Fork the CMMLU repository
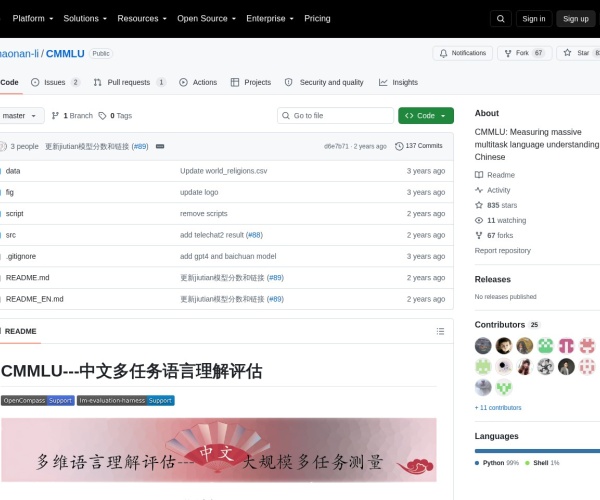The height and width of the screenshot is (500, 600). (x=524, y=53)
